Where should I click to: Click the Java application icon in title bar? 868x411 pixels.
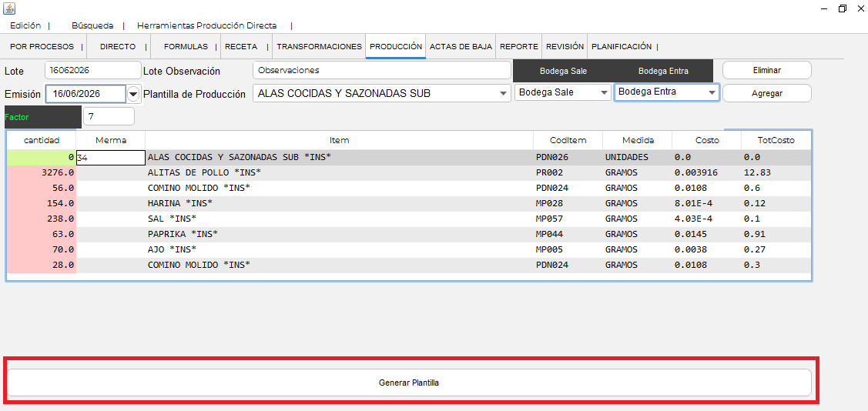(x=9, y=8)
